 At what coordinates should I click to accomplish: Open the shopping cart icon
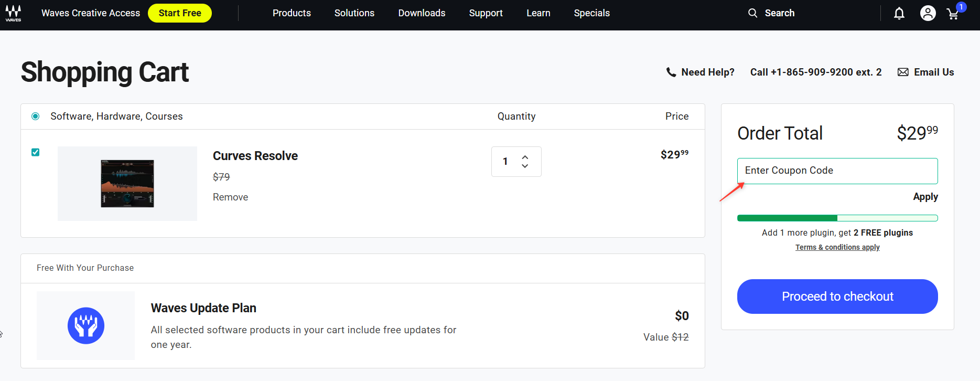(953, 14)
